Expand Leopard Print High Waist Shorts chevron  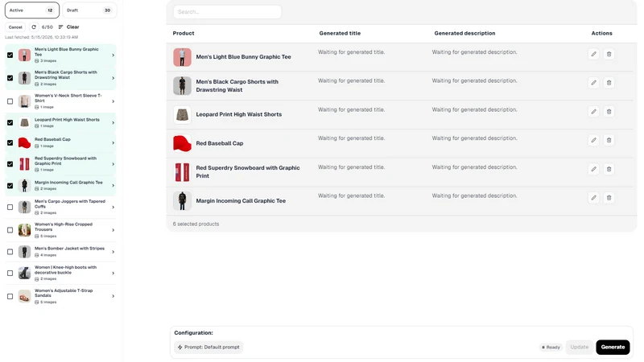[113, 123]
